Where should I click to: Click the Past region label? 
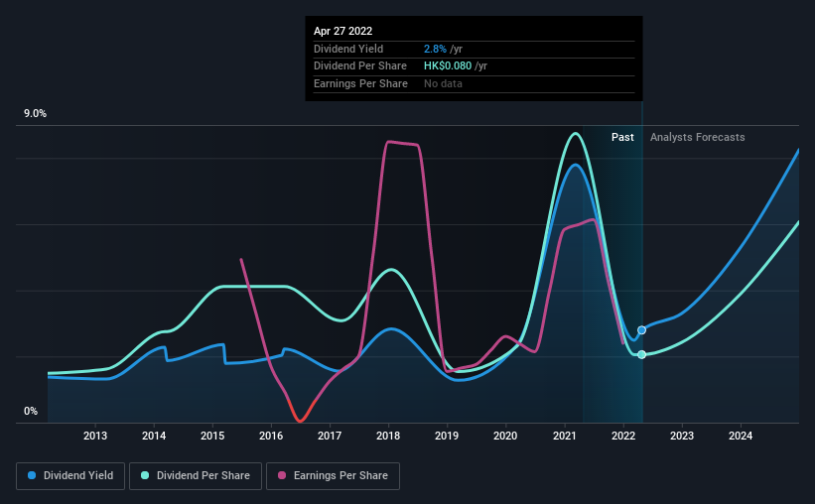pyautogui.click(x=622, y=137)
